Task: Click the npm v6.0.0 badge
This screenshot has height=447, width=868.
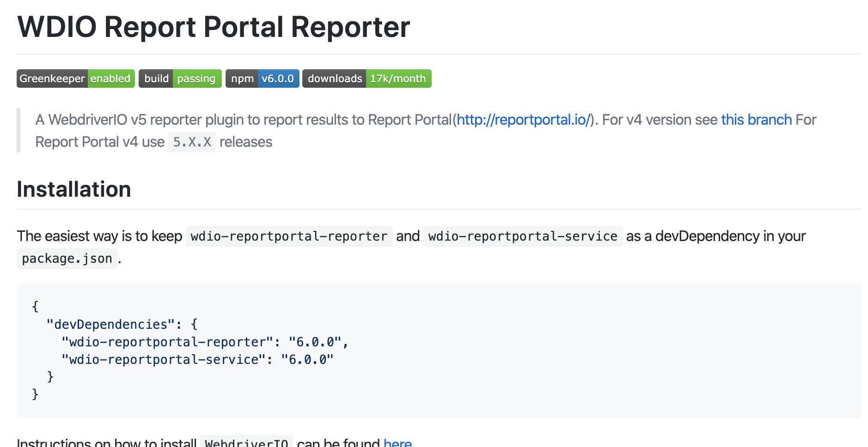Action: pyautogui.click(x=263, y=79)
